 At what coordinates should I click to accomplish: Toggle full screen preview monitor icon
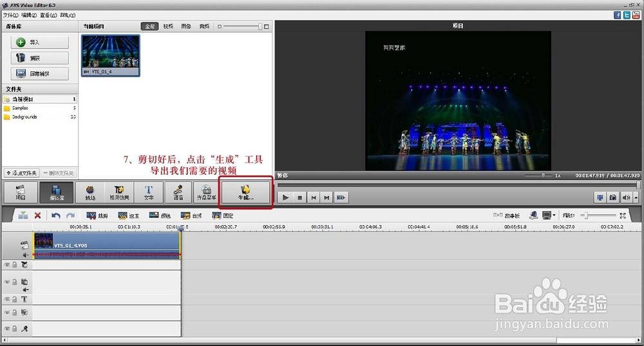(x=600, y=197)
